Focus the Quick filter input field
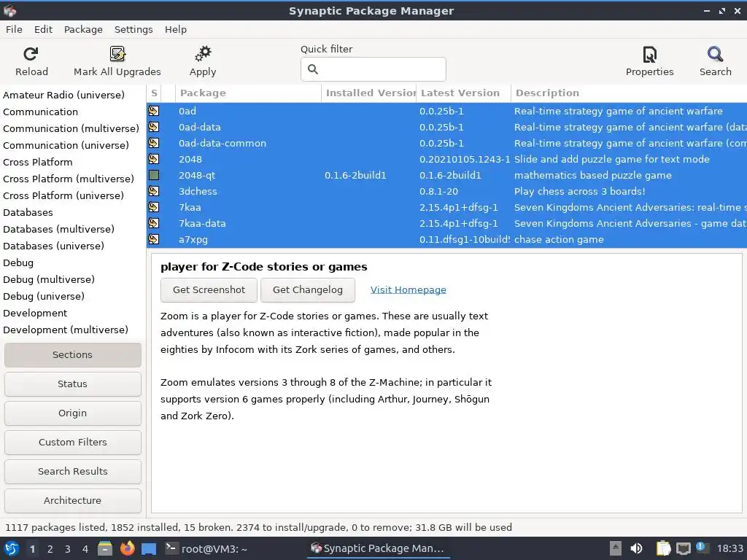This screenshot has width=747, height=560. [373, 69]
